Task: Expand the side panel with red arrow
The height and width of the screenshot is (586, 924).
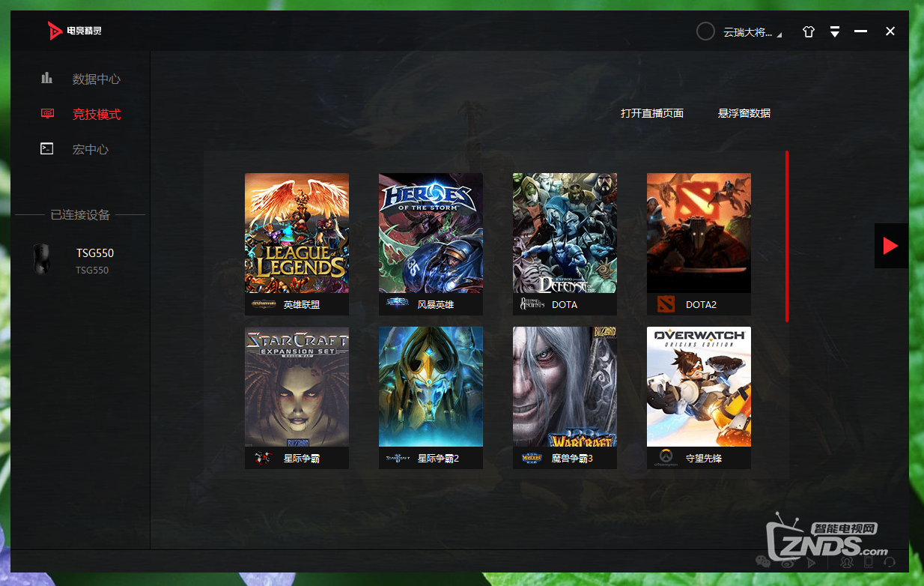Action: tap(891, 246)
